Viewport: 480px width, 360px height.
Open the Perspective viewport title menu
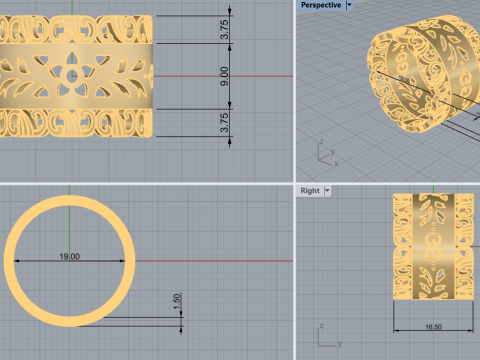click(x=321, y=5)
